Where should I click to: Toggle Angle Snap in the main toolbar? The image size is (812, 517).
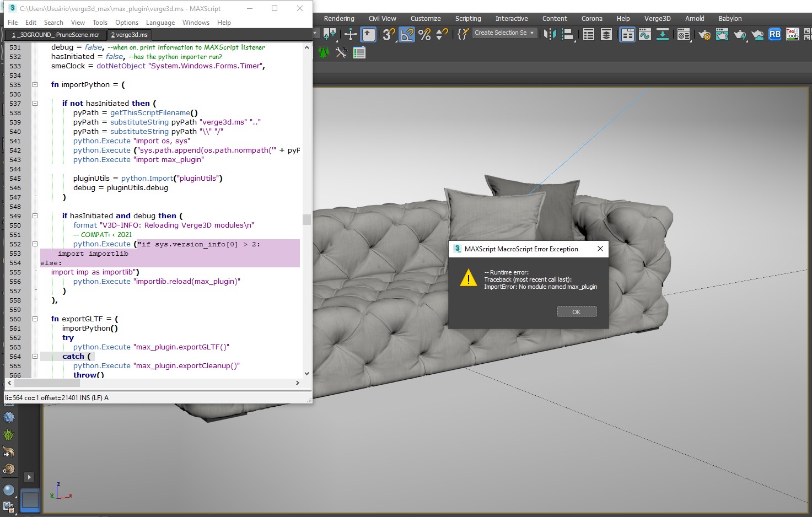pyautogui.click(x=407, y=34)
